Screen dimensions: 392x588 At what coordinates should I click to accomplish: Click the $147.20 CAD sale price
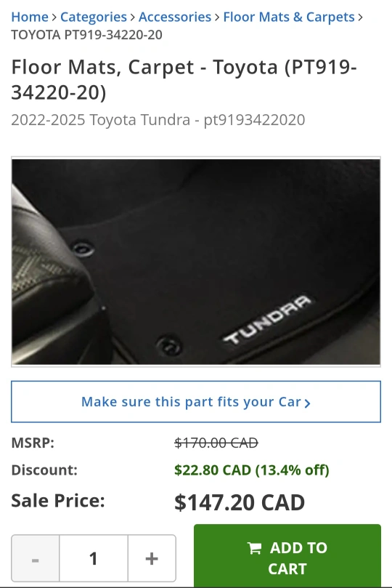[240, 502]
